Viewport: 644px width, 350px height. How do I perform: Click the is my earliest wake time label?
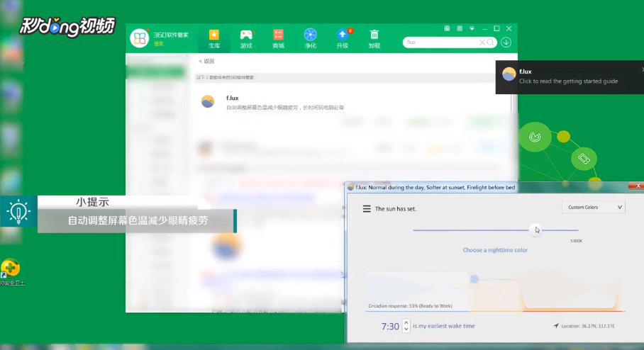(x=444, y=326)
